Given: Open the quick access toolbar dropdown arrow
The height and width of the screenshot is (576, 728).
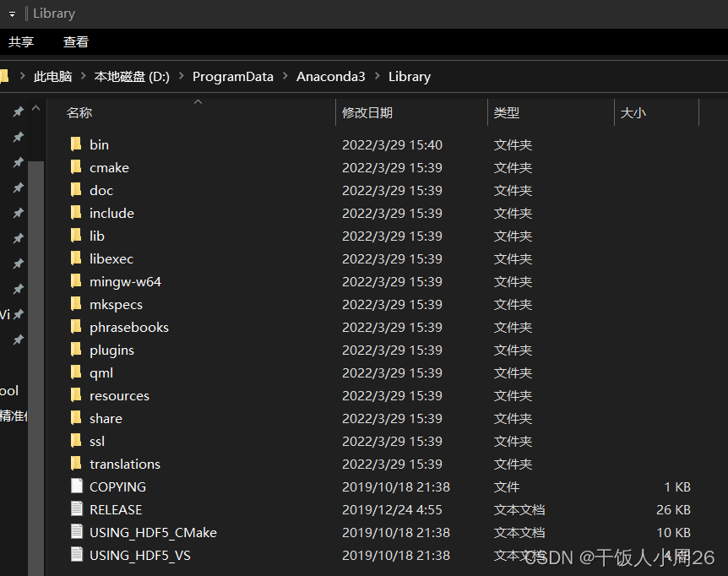Looking at the screenshot, I should point(12,14).
